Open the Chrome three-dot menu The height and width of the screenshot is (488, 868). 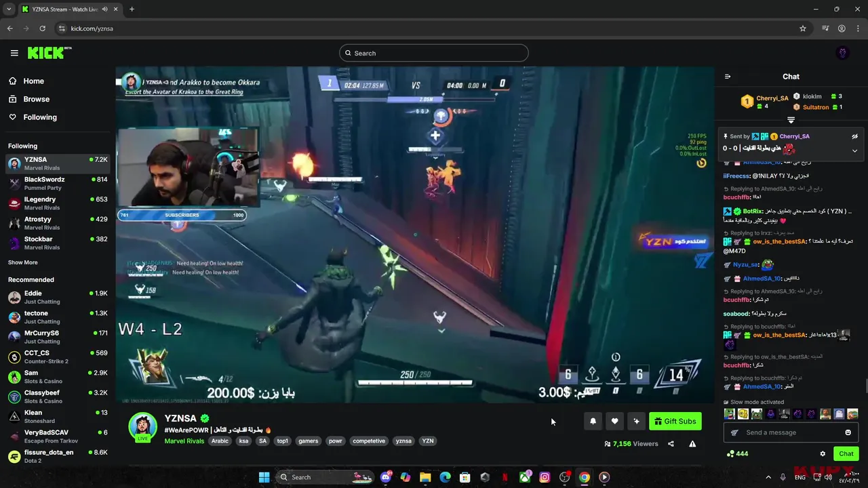(859, 28)
